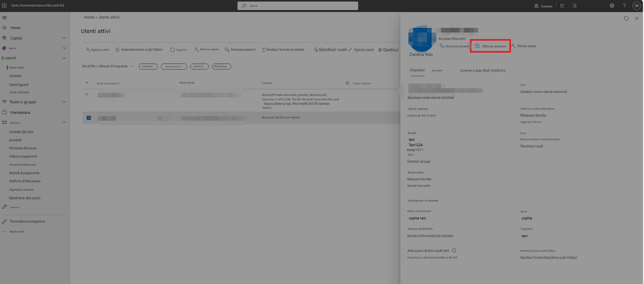Click the multi-factor authentication lock icon
The height and width of the screenshot is (284, 644).
(117, 50)
